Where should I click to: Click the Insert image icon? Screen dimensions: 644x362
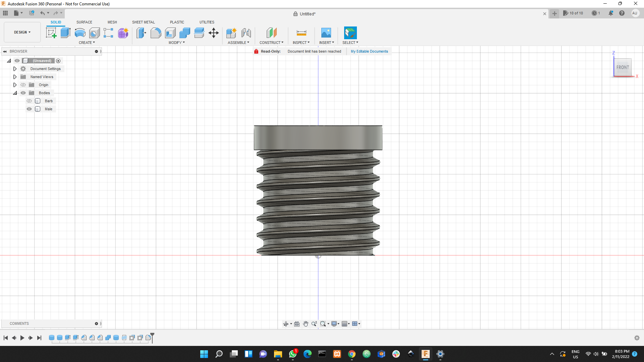click(326, 33)
